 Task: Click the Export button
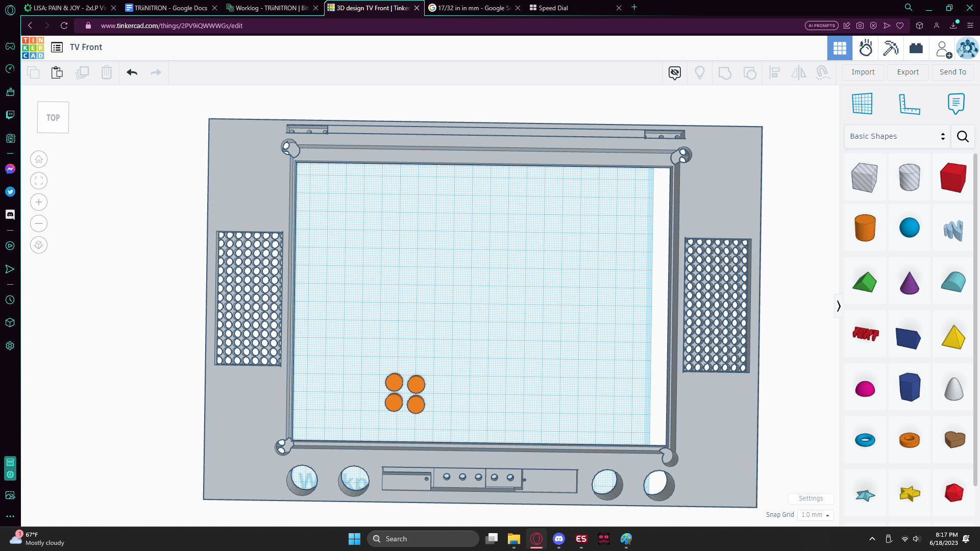[x=908, y=72]
